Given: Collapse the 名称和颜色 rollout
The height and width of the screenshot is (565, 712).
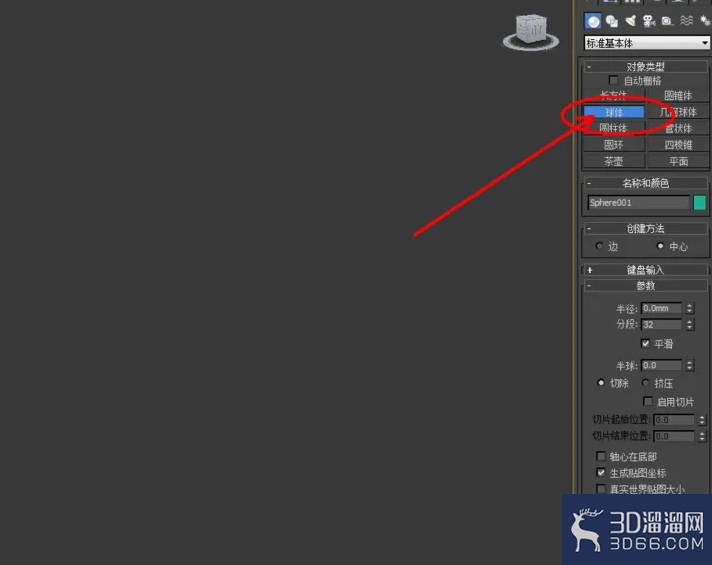Looking at the screenshot, I should point(645,183).
